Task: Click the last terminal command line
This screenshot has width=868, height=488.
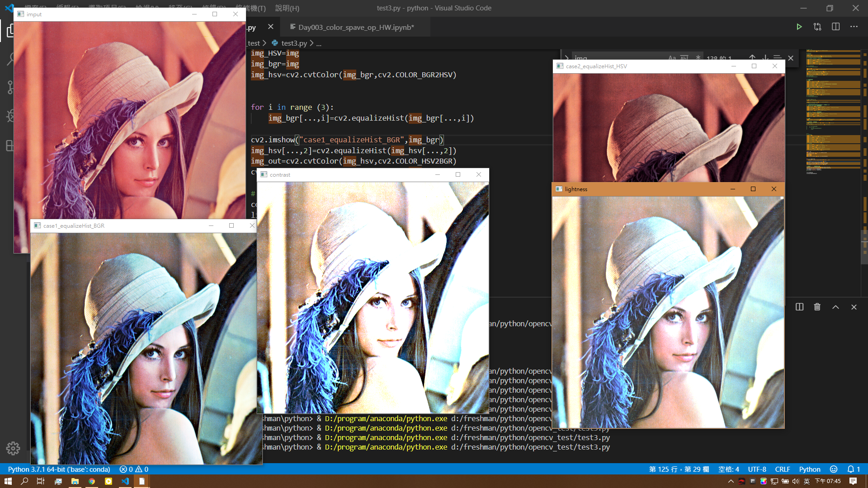Action: tap(436, 447)
